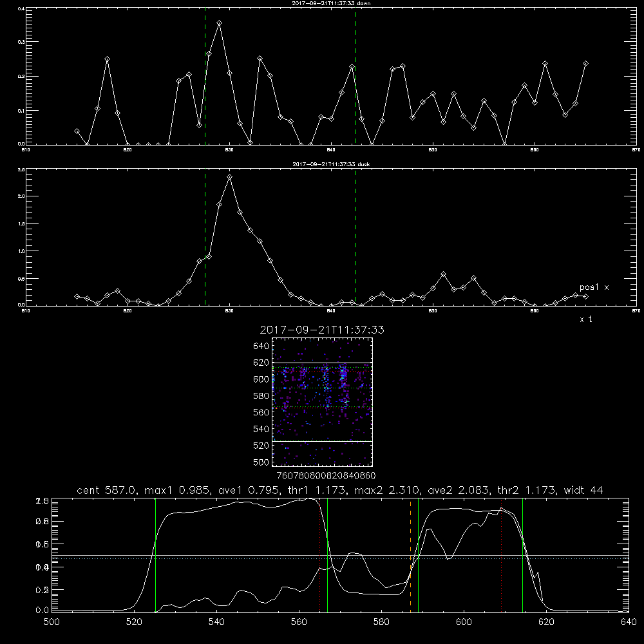Click the 'ave2 2.083' value in stats line
The width and height of the screenshot is (644, 644).
pos(459,490)
